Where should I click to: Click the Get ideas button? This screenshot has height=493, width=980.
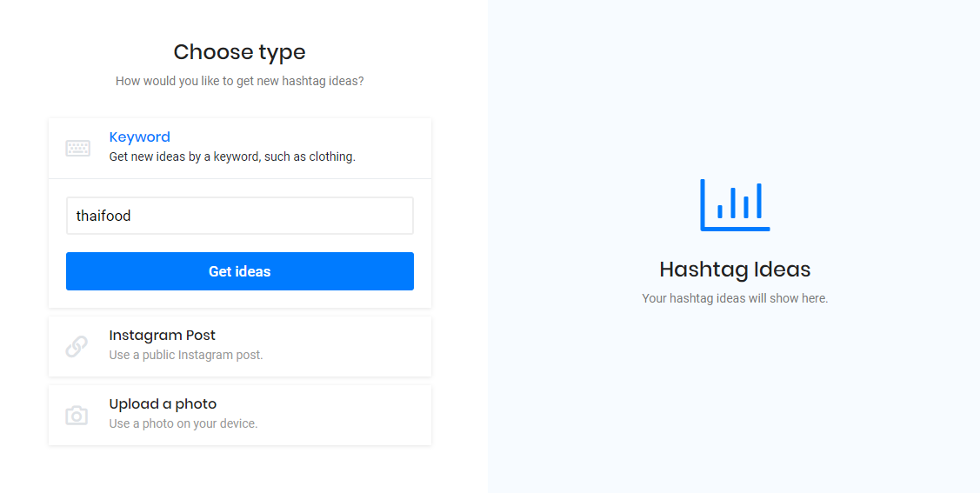(240, 271)
